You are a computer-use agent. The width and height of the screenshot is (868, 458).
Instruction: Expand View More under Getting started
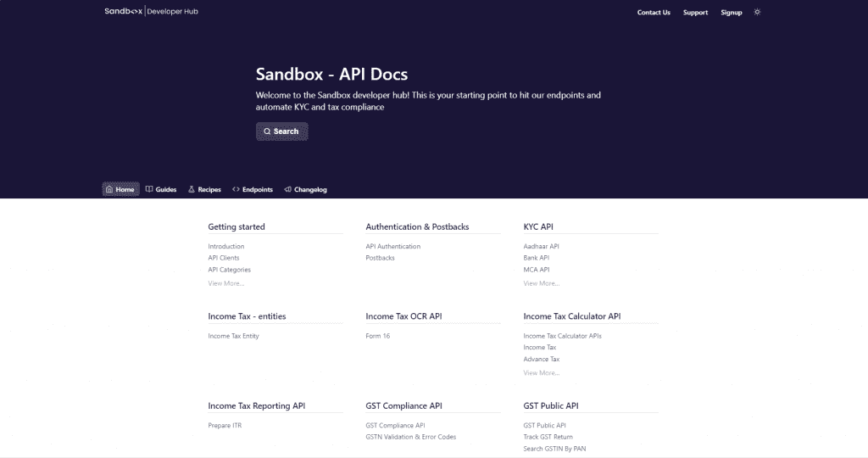(225, 283)
